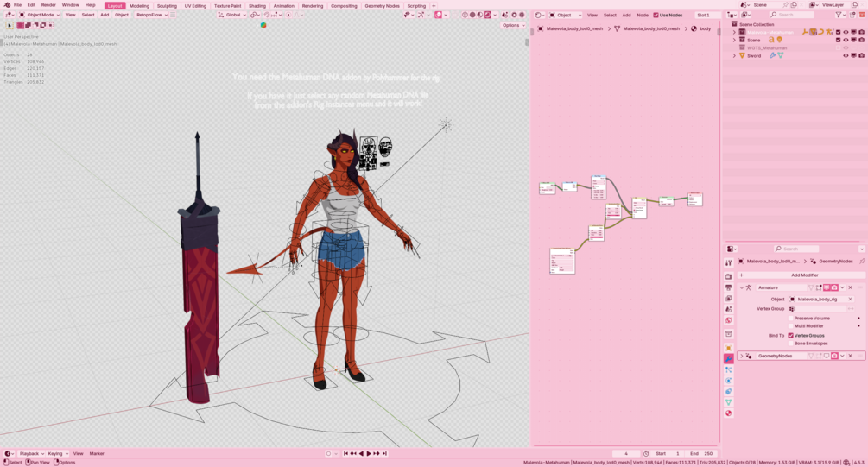Viewport: 868px width, 467px height.
Task: Open the Object Data mesh properties tab
Action: [x=728, y=402]
